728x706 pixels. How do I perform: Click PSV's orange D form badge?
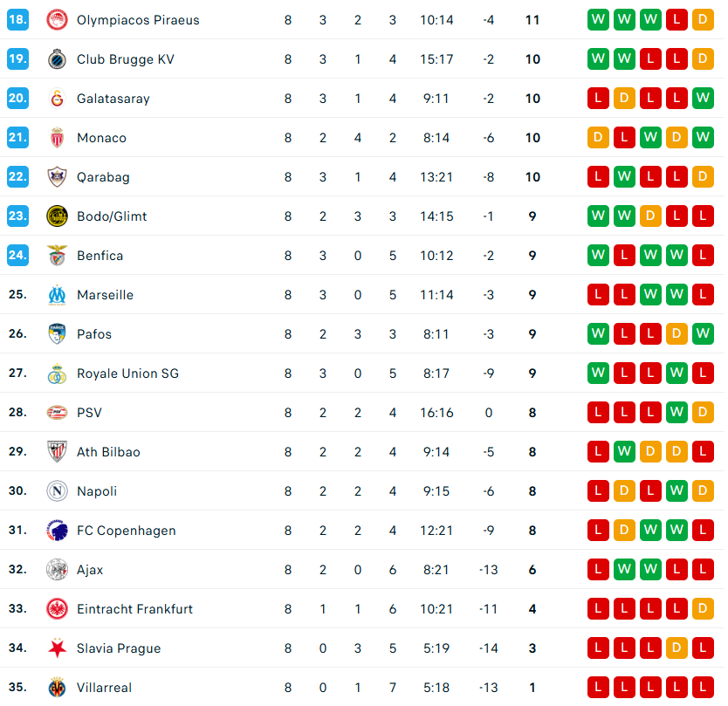coord(703,413)
